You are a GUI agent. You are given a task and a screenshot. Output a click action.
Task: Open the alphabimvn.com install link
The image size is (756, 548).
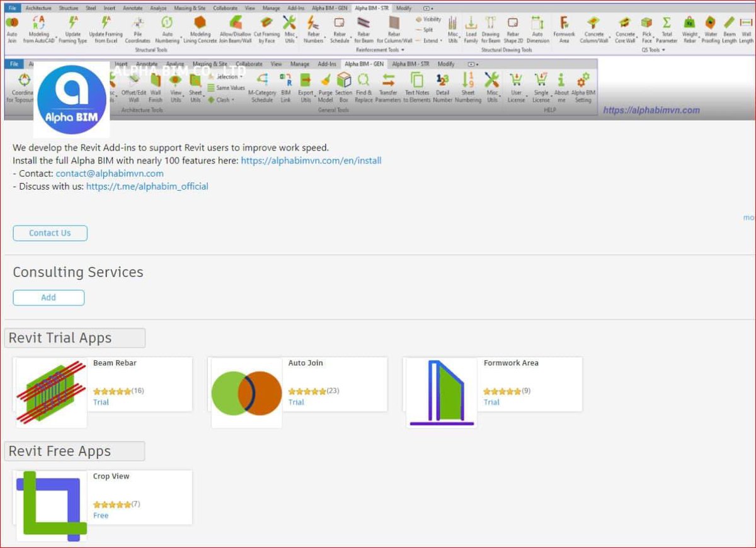pos(311,160)
